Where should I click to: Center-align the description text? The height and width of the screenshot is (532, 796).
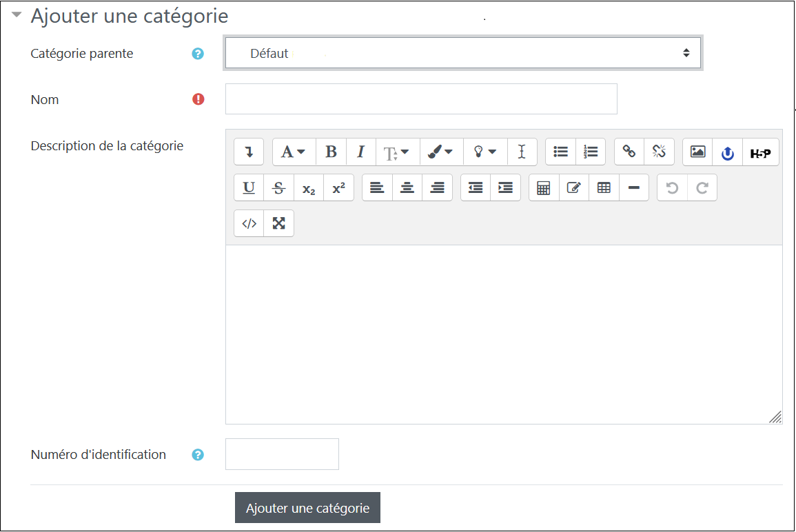click(407, 187)
